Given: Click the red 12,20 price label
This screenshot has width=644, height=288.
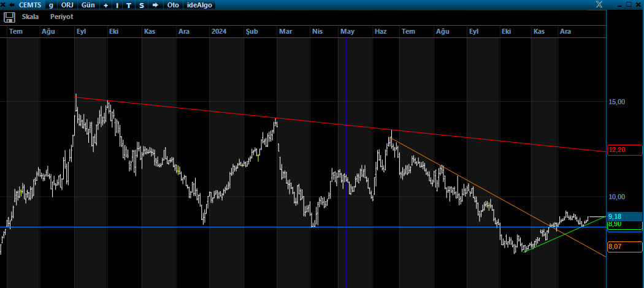Looking at the screenshot, I should [625, 150].
